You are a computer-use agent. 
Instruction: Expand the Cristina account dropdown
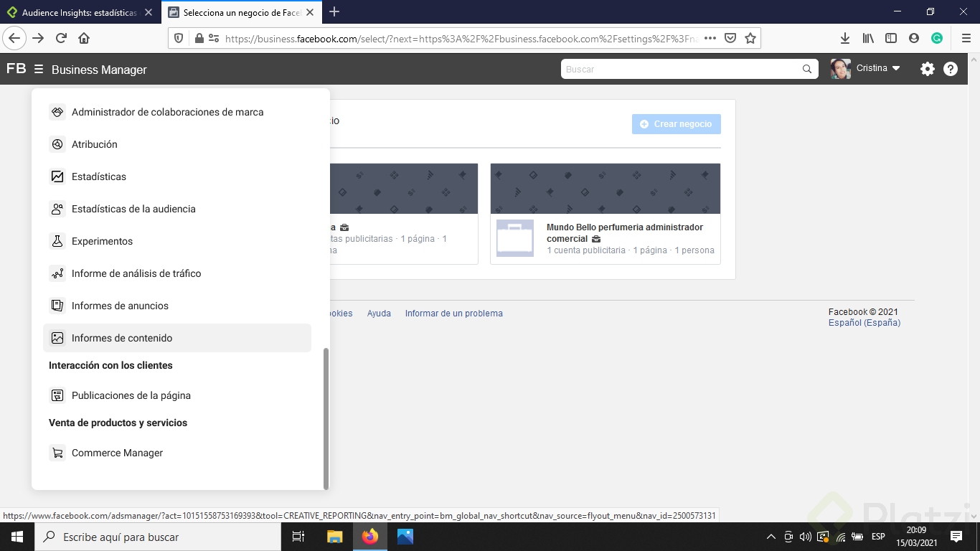point(895,68)
